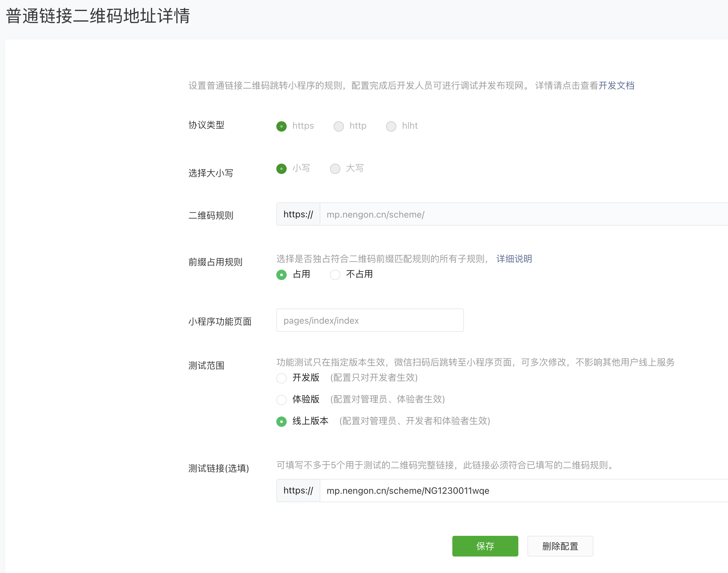Click the 删除配置 button
728x573 pixels.
560,546
